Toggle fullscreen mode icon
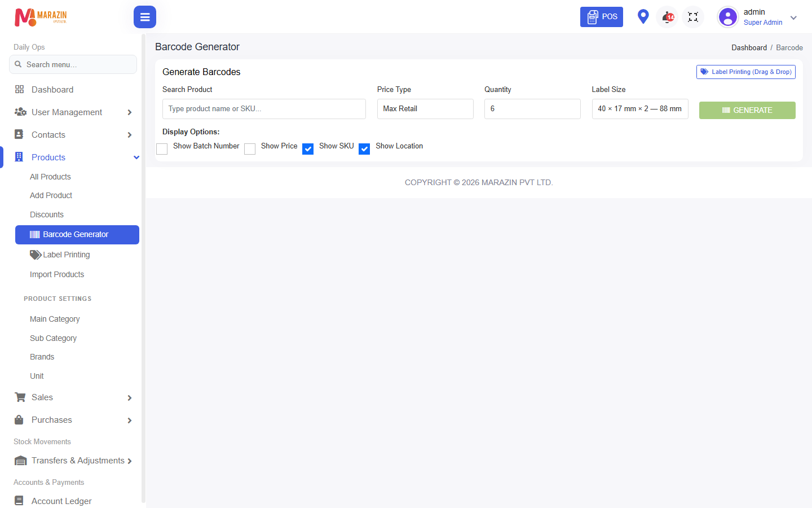This screenshot has height=508, width=812. click(x=693, y=17)
